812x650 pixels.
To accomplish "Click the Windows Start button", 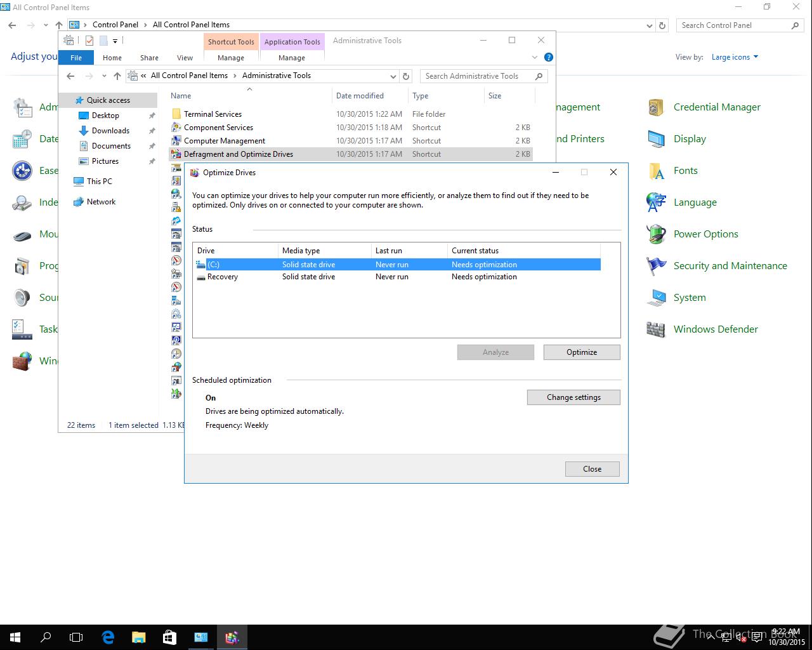I will tap(15, 637).
